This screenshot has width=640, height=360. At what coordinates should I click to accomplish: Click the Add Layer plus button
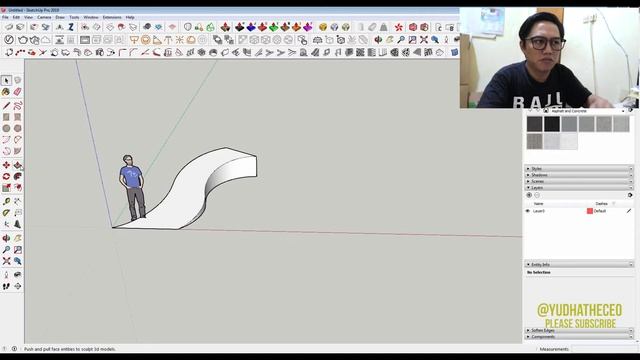coord(529,196)
